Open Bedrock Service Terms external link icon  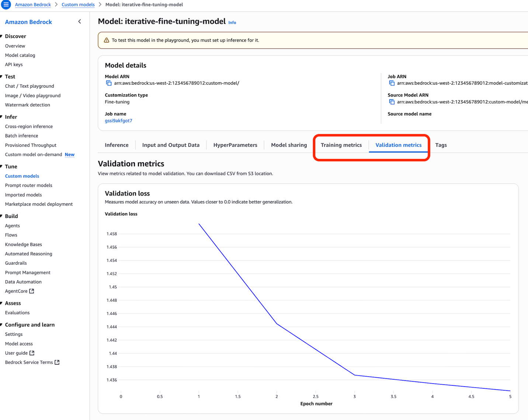point(57,362)
